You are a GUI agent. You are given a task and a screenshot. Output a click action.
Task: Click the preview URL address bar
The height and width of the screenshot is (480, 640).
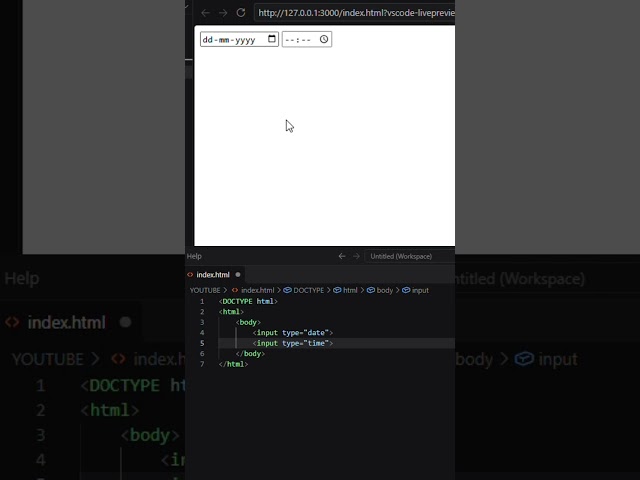(354, 13)
